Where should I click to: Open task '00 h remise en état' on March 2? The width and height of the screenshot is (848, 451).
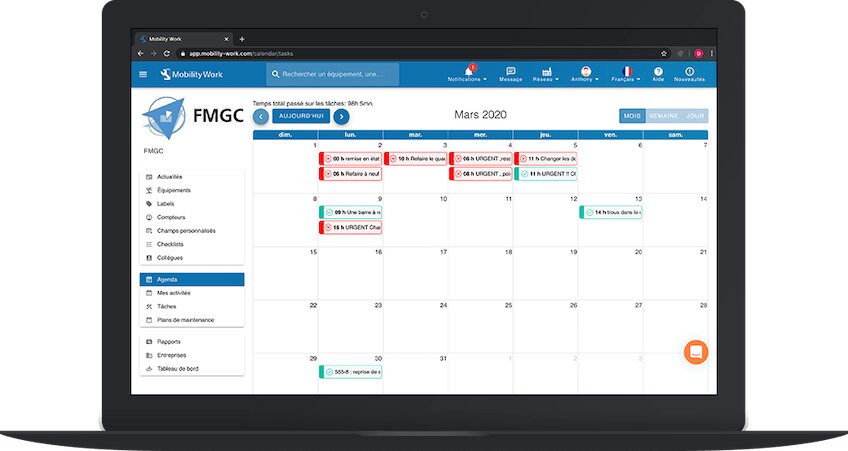350,159
